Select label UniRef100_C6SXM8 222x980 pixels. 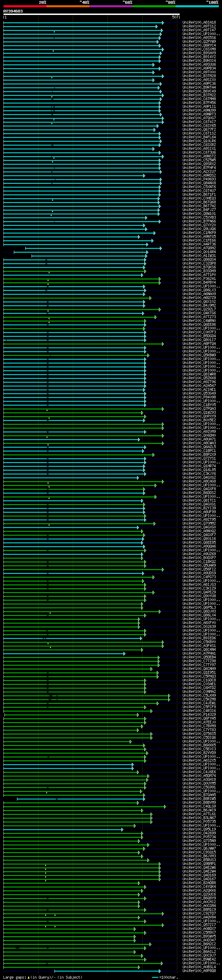(x=199, y=49)
